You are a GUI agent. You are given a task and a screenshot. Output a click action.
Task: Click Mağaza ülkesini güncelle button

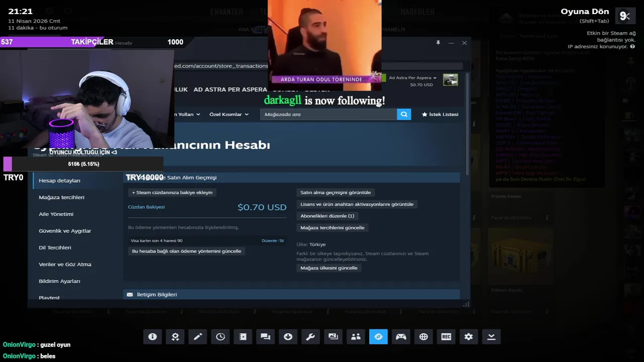(x=329, y=268)
